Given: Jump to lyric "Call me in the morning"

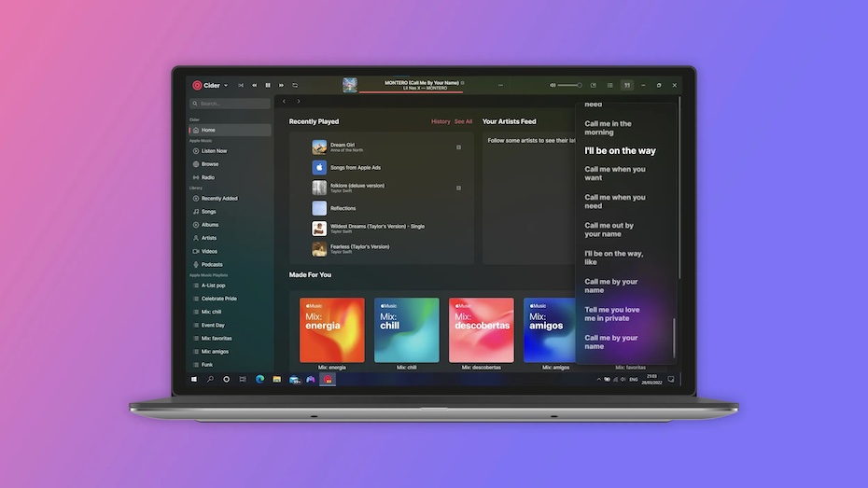Looking at the screenshot, I should click(608, 128).
